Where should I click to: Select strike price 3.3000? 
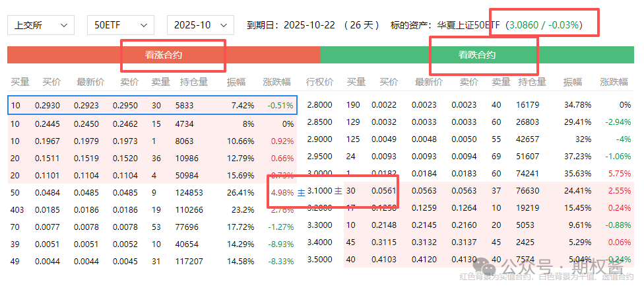pos(319,225)
